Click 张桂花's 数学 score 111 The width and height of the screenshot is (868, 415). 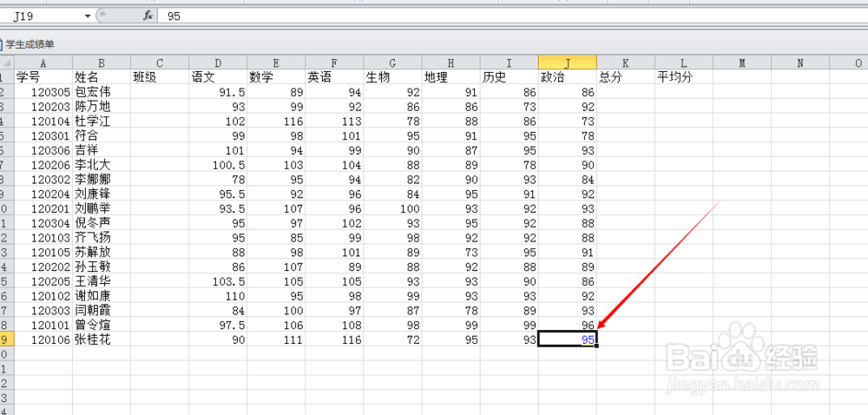[276, 339]
